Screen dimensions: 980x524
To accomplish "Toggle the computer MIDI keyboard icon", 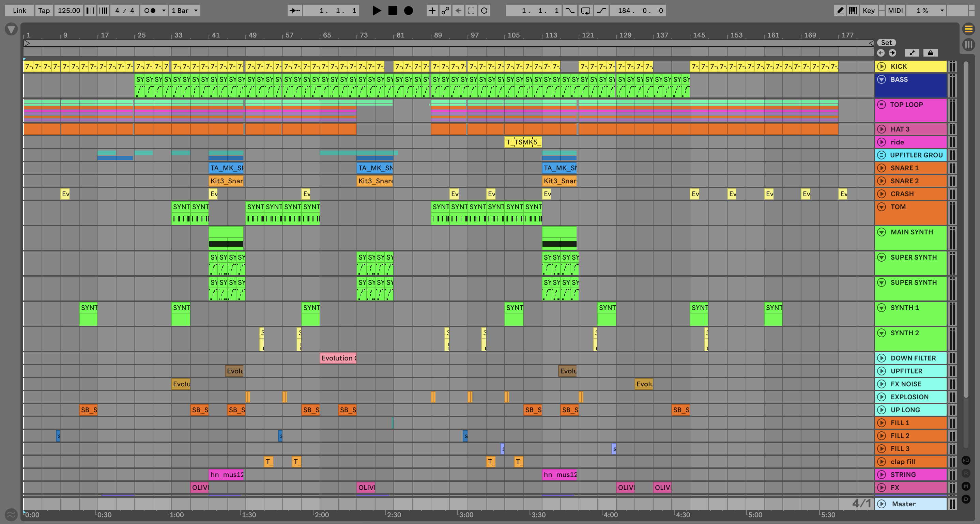I will coord(853,11).
